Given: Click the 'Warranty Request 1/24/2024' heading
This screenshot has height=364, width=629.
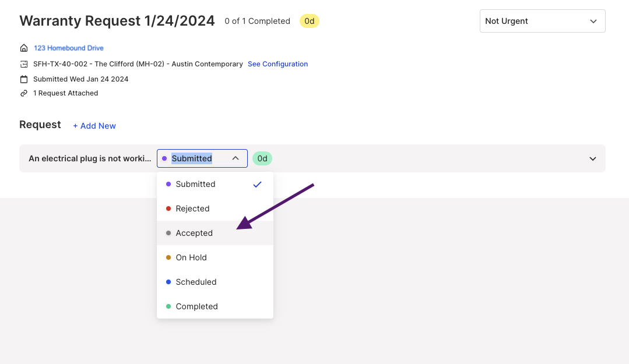Looking at the screenshot, I should (117, 21).
